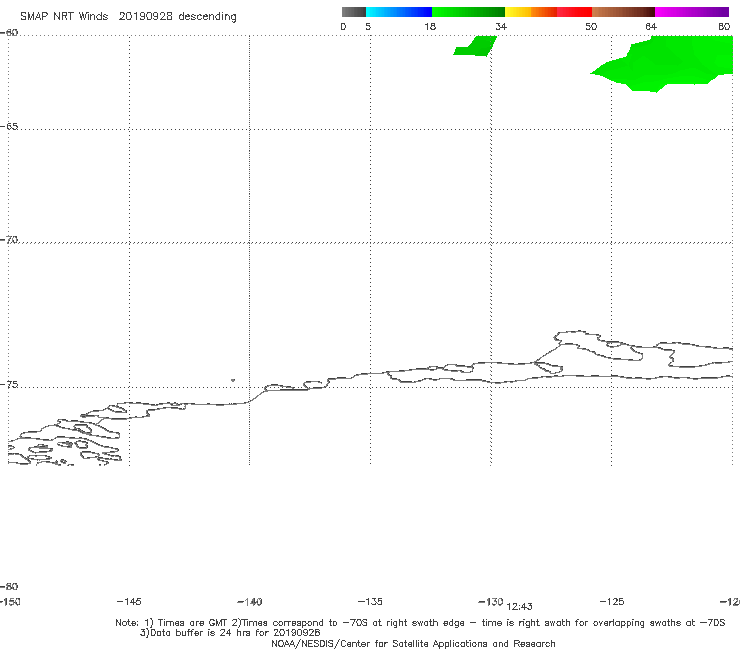Click the -130 longitude label
This screenshot has width=740, height=650.
(x=491, y=602)
